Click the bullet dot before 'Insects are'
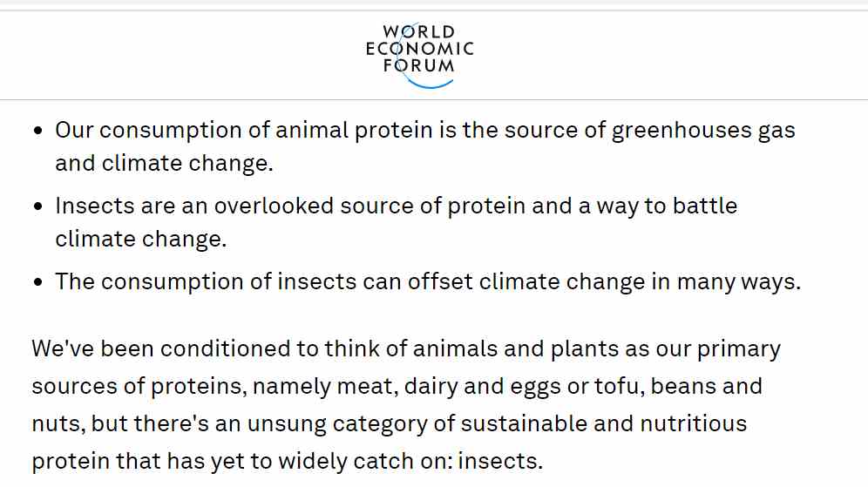Image resolution: width=868 pixels, height=487 pixels. pyautogui.click(x=37, y=206)
